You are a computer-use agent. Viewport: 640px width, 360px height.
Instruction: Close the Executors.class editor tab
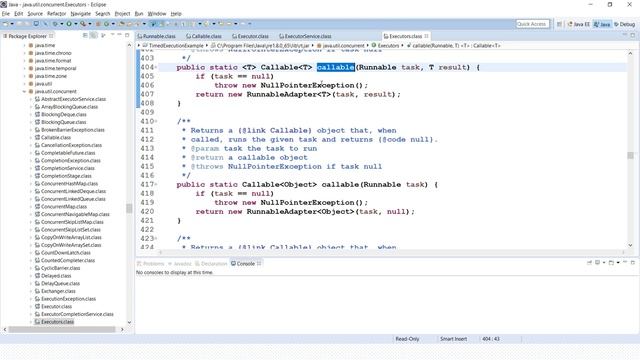click(x=427, y=36)
